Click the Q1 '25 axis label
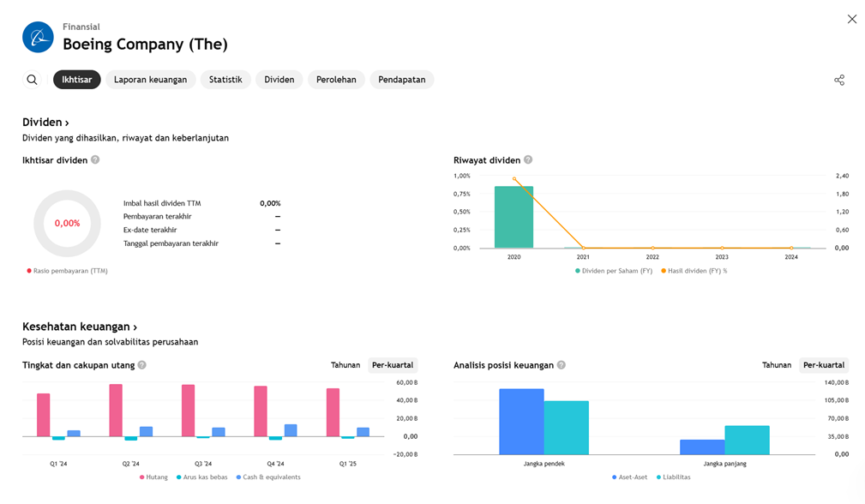Screen dimensions: 865x504 347,464
